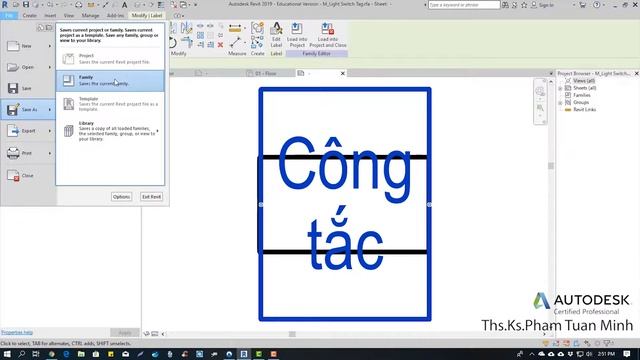
Task: Click the Properties help link
Action: tap(17, 332)
